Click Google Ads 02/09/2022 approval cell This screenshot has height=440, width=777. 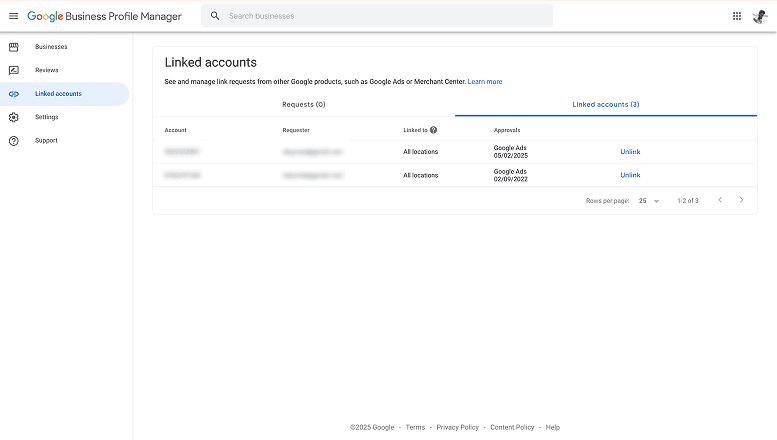(x=510, y=175)
